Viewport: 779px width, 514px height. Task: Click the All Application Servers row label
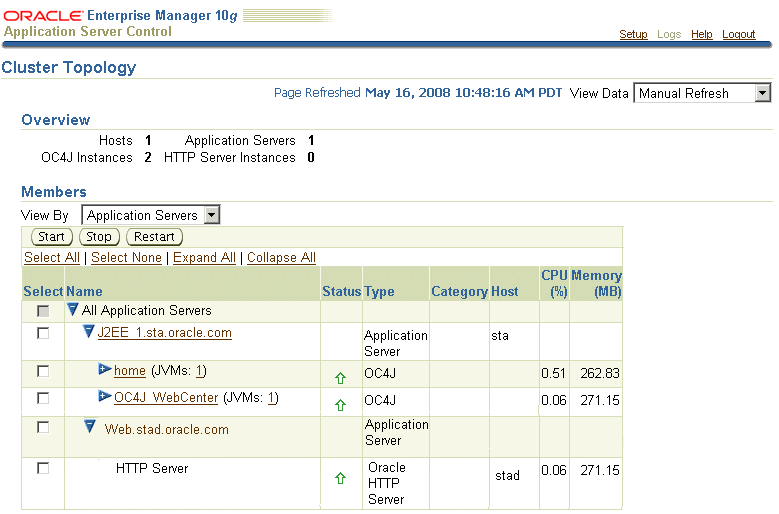(x=147, y=310)
